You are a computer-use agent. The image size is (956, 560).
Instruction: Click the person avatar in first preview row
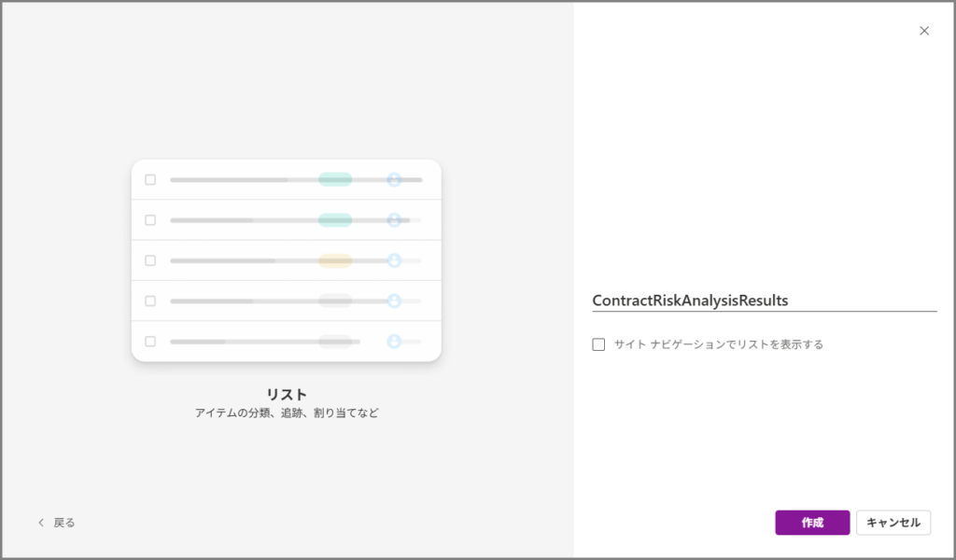point(394,179)
